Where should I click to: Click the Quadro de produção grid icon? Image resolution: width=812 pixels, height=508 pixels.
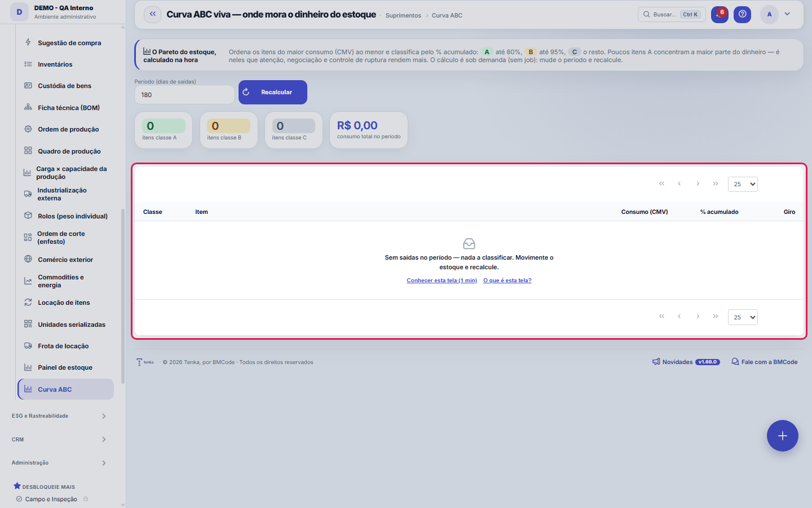(x=28, y=151)
